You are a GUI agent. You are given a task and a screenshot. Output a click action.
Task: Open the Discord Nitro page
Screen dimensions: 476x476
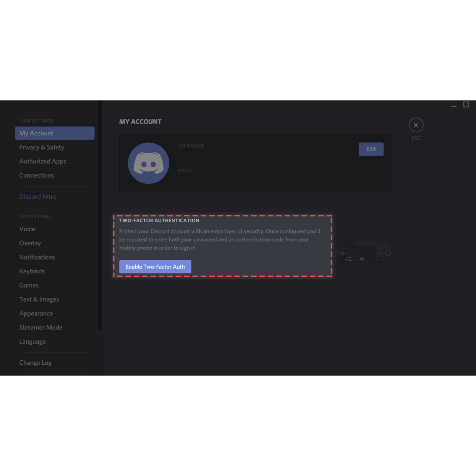(38, 196)
